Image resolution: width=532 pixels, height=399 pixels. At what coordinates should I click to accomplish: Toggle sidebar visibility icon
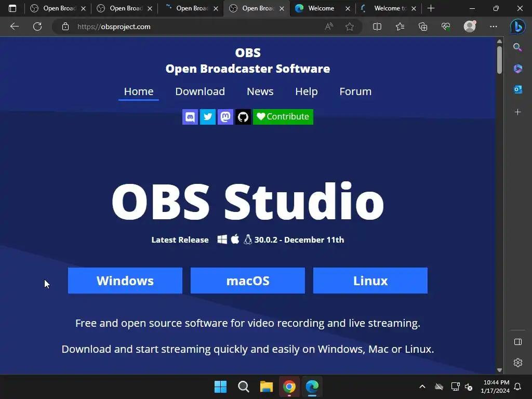[517, 342]
